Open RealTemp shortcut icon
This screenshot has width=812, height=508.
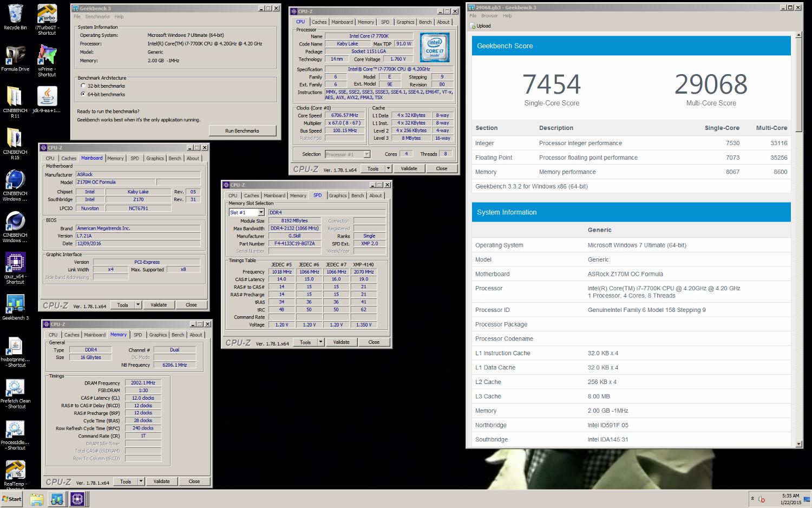tap(15, 474)
